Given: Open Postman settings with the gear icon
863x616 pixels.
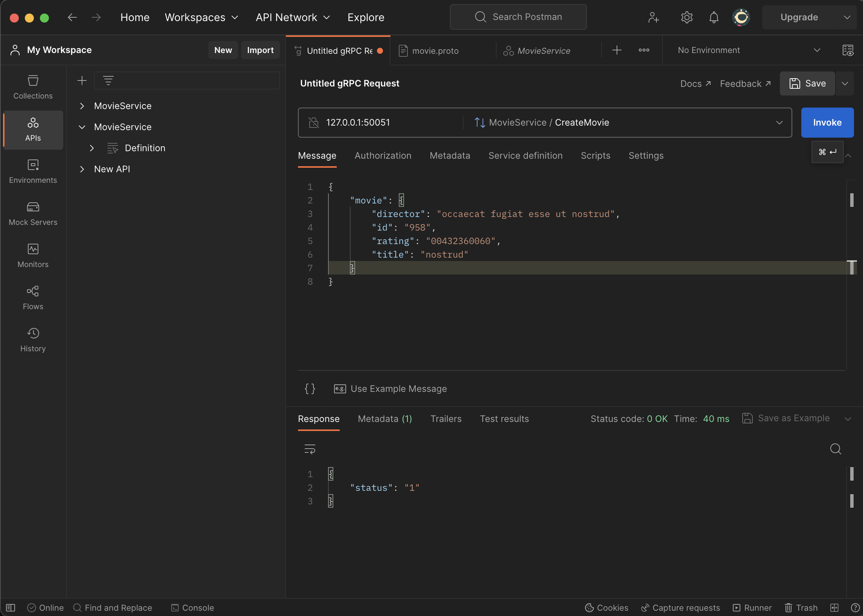Looking at the screenshot, I should tap(687, 17).
